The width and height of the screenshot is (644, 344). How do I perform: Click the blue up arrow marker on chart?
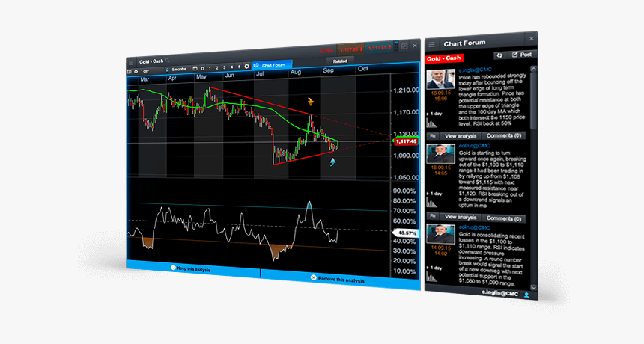(x=332, y=162)
